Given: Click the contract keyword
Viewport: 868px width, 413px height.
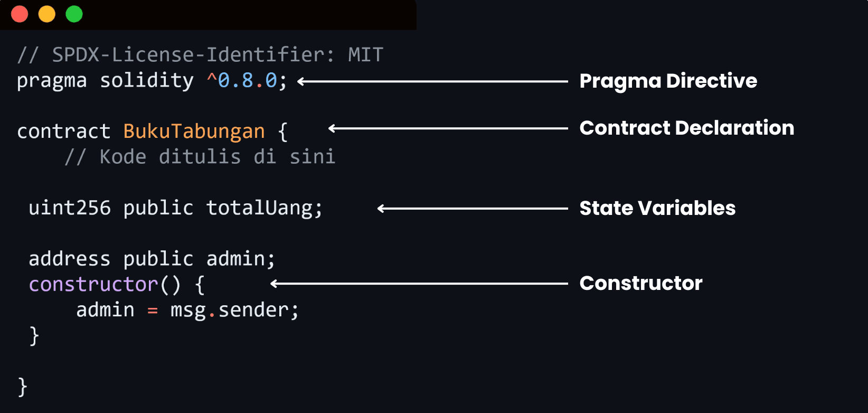Looking at the screenshot, I should coord(63,132).
